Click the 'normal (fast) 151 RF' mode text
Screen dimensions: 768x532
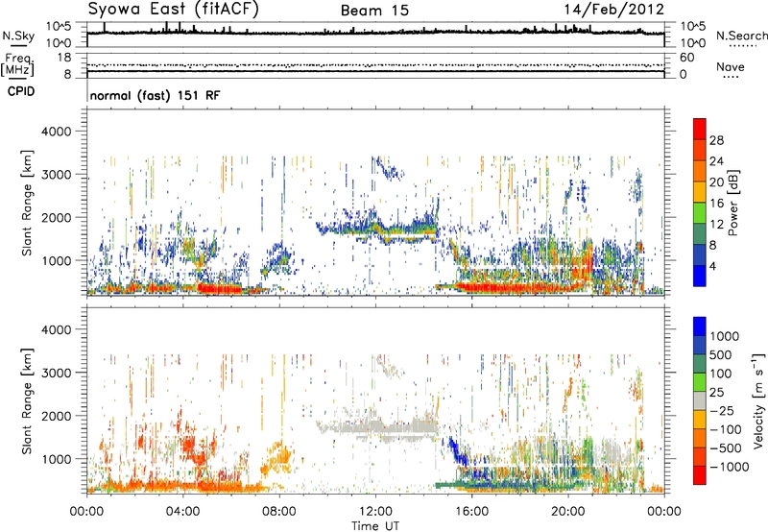click(156, 95)
